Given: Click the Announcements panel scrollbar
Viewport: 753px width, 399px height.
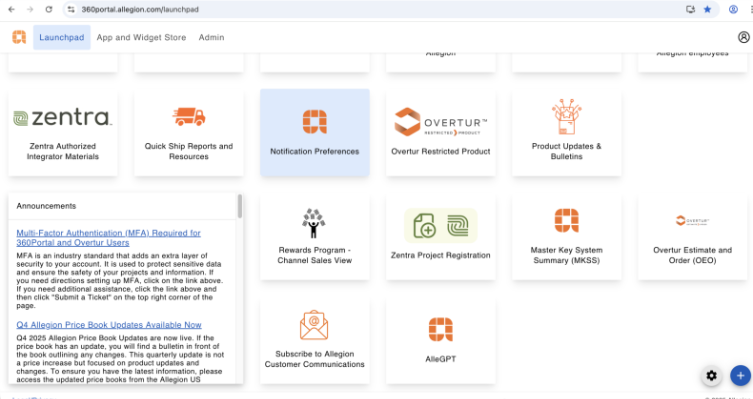Looking at the screenshot, I should pyautogui.click(x=240, y=206).
